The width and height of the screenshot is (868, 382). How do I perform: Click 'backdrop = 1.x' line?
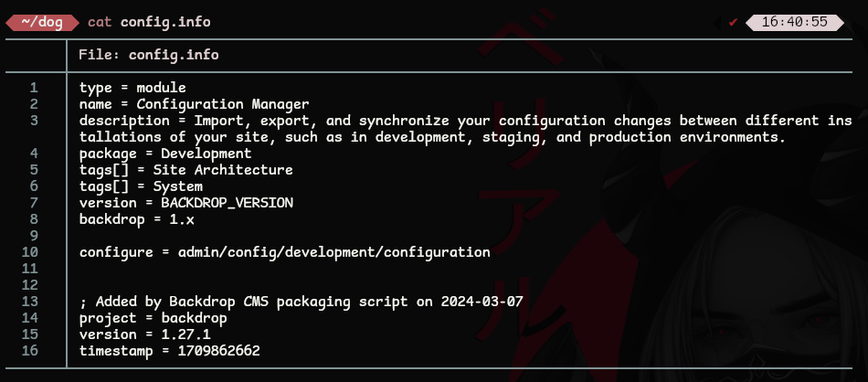[137, 219]
